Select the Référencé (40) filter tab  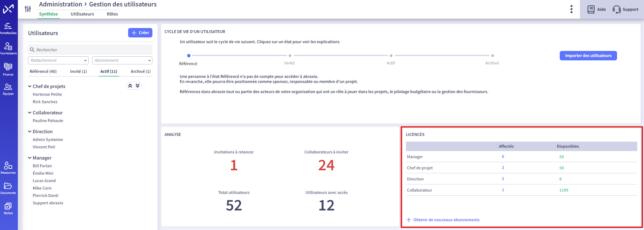43,71
